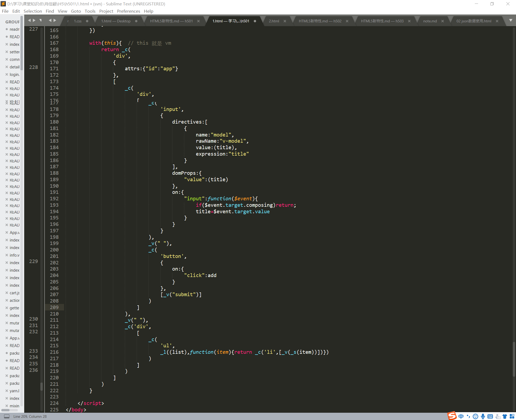Toggle punctuation mode in IME bar
The width and height of the screenshot is (516, 420).
(468, 416)
